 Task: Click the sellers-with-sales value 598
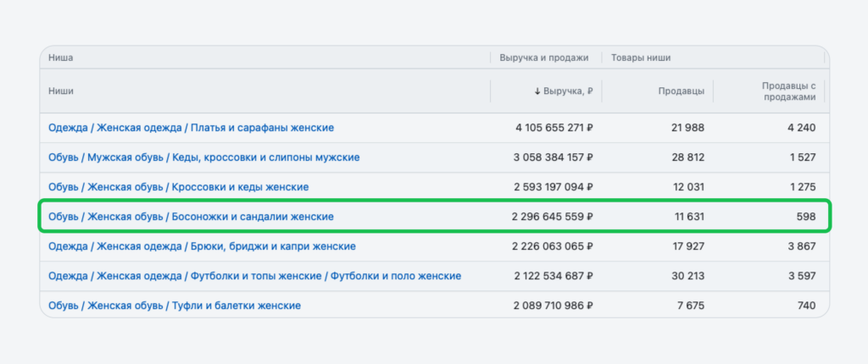(x=805, y=217)
